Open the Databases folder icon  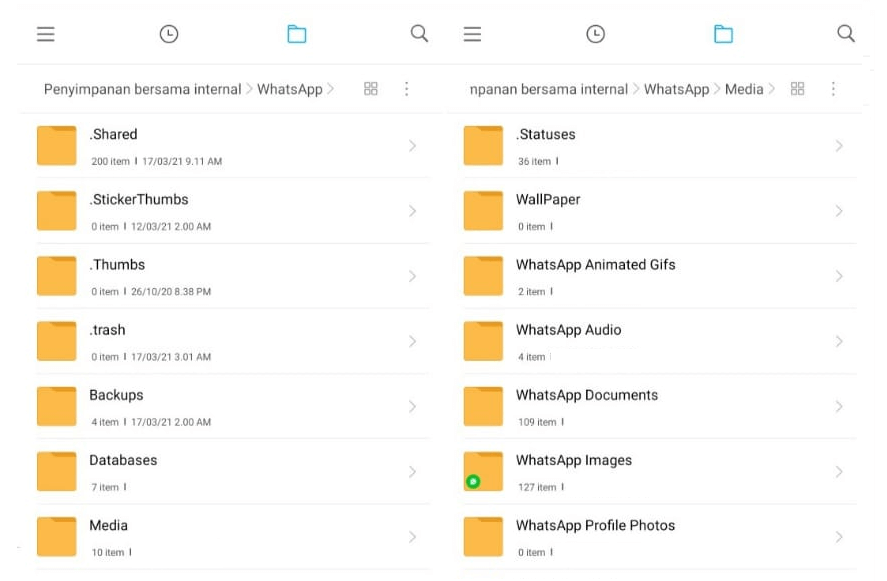click(x=57, y=471)
